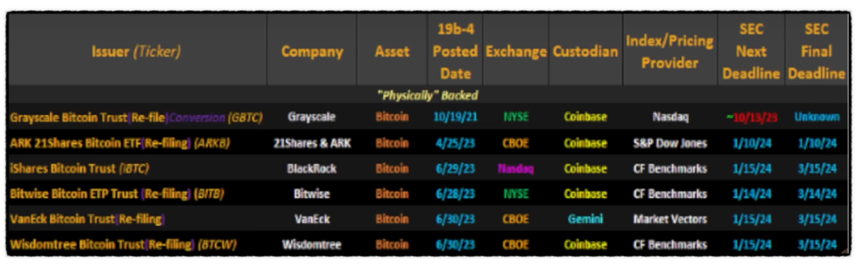Select the iShares Bitcoin Trust (IBTC) cell
Screen dimensions: 868x272
coord(79,169)
